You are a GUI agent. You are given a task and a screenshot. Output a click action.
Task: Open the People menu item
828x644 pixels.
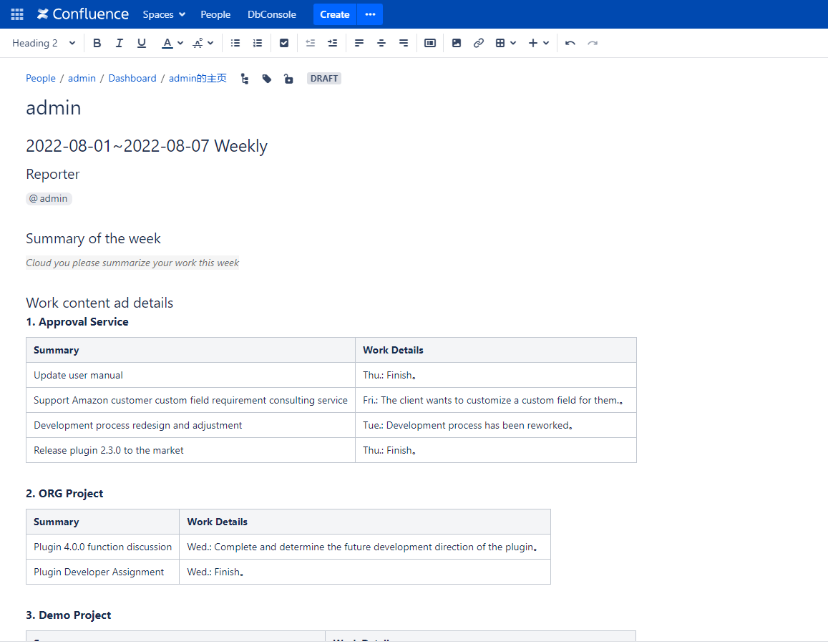(215, 14)
